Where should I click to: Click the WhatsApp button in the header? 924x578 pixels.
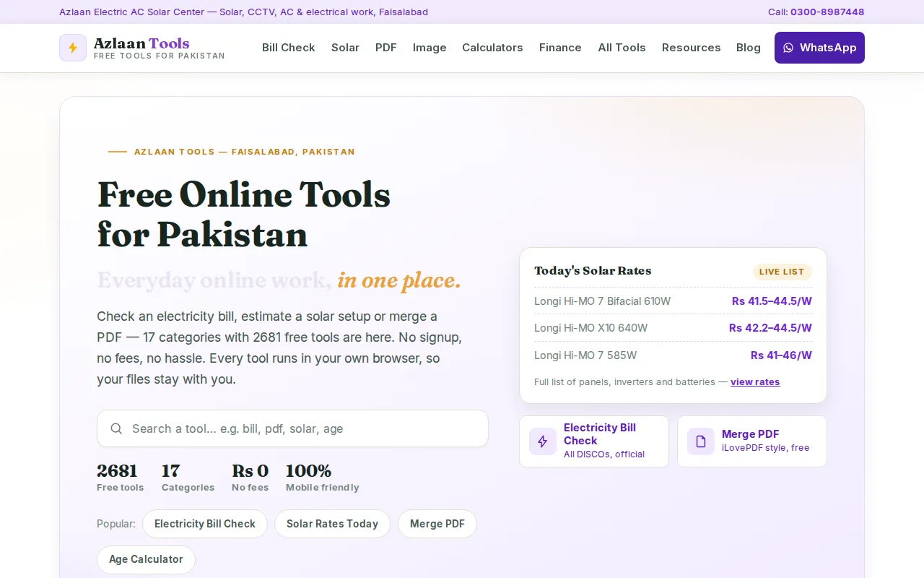pyautogui.click(x=819, y=48)
